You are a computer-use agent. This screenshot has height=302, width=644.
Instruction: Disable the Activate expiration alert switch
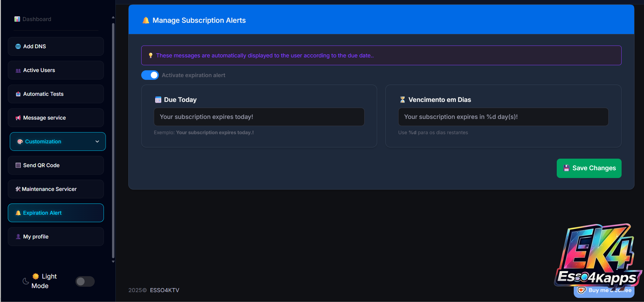150,75
